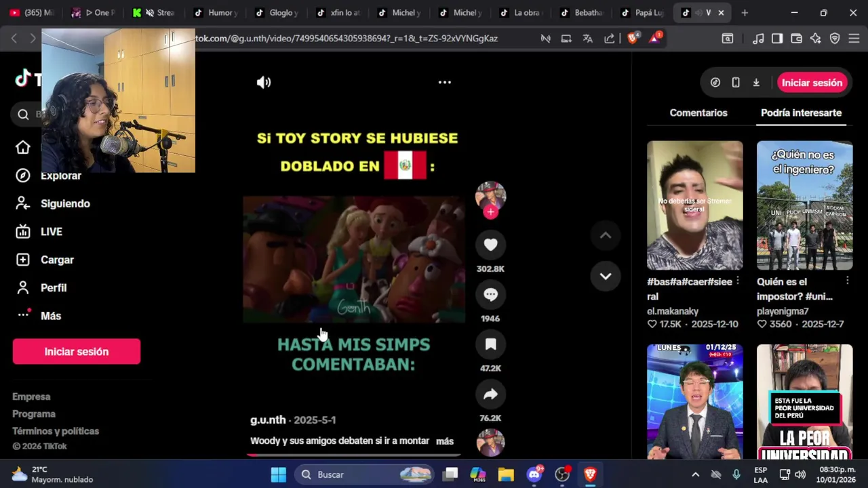Expand the Programa footer section
868x488 pixels.
[34, 413]
